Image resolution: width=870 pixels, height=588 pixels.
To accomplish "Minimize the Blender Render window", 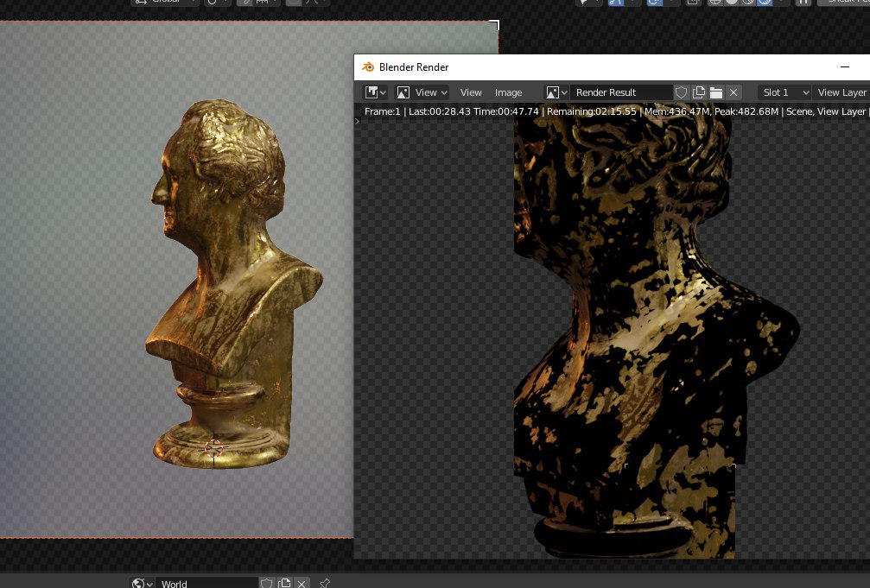I will pos(844,66).
